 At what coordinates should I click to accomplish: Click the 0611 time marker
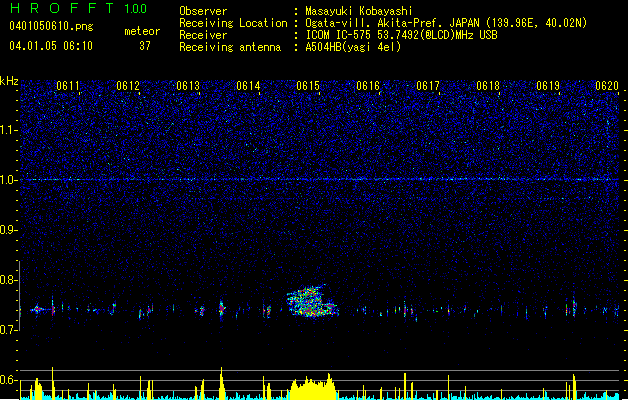click(68, 86)
